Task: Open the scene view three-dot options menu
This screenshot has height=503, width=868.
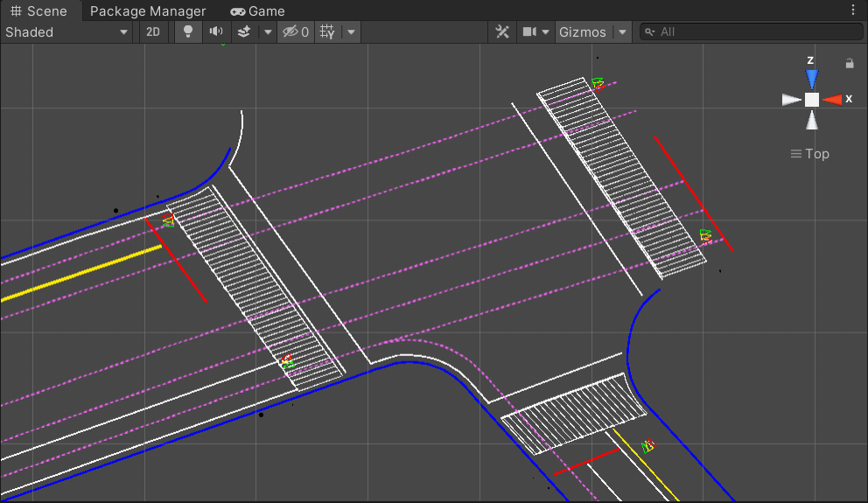Action: (853, 10)
